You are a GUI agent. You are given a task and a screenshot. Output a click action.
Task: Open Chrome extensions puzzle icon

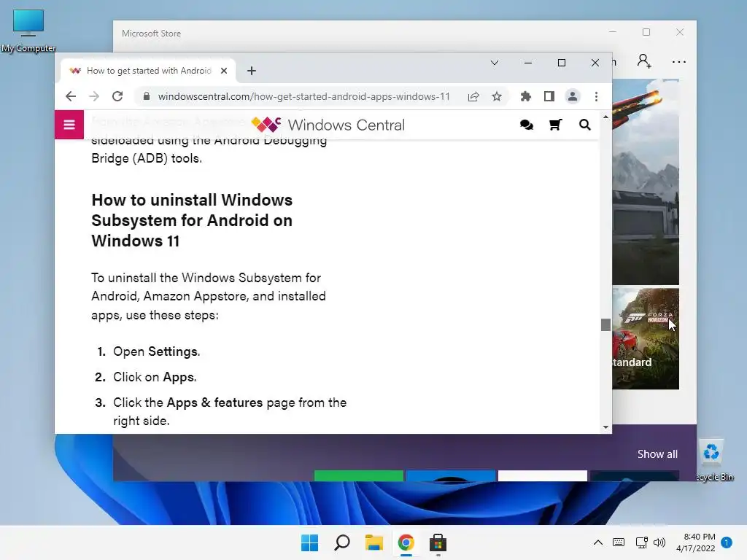coord(525,97)
